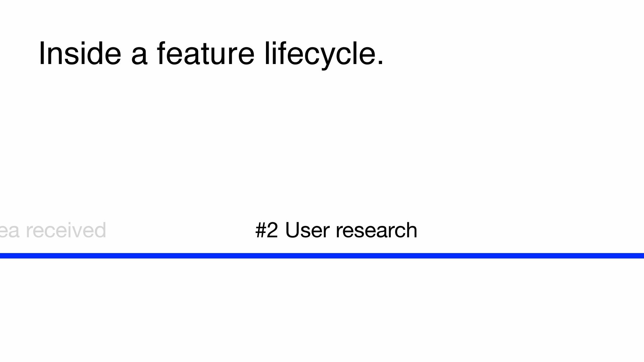
Task: Click the blue timeline bar below 'User research'
Action: (336, 256)
